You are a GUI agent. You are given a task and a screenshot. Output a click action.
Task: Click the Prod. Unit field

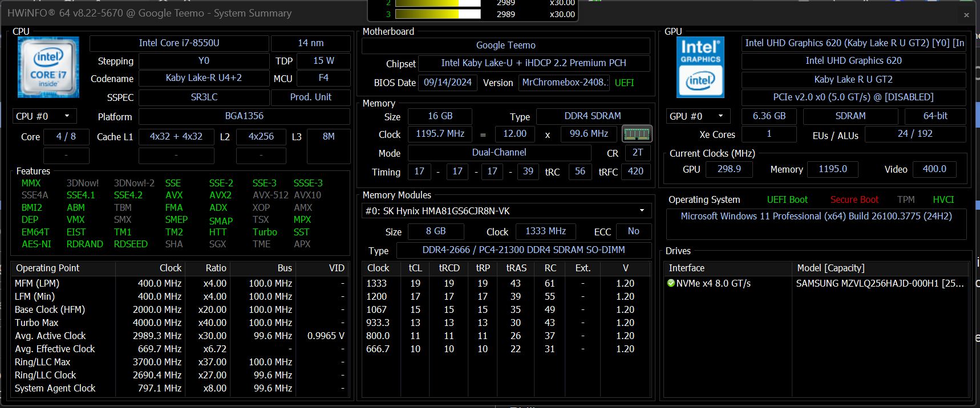pyautogui.click(x=311, y=97)
